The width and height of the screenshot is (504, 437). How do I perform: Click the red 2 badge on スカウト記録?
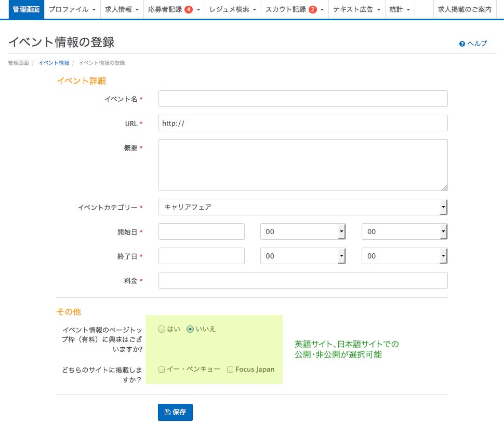(312, 10)
